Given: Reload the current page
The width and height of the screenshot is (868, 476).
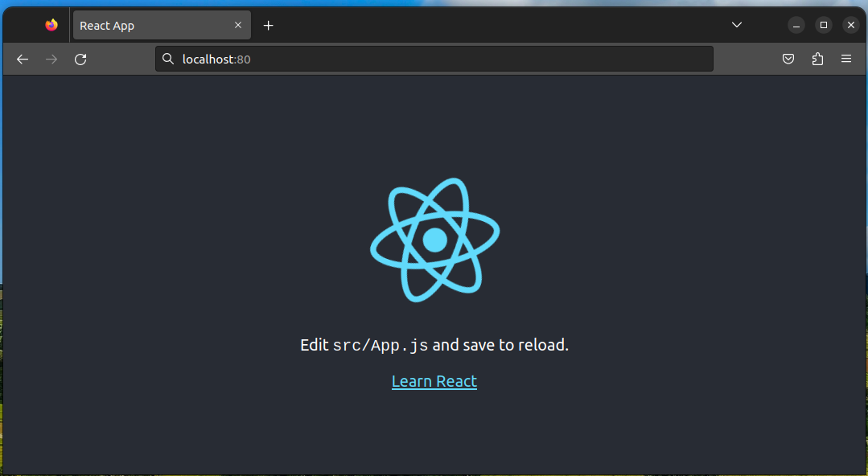Looking at the screenshot, I should pyautogui.click(x=80, y=59).
